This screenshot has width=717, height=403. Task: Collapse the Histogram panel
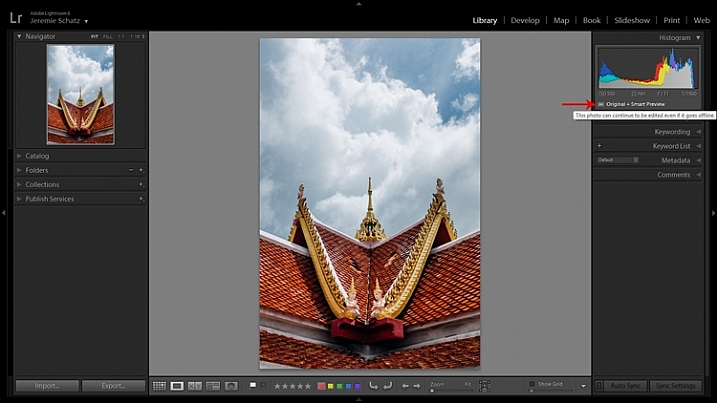[x=698, y=38]
